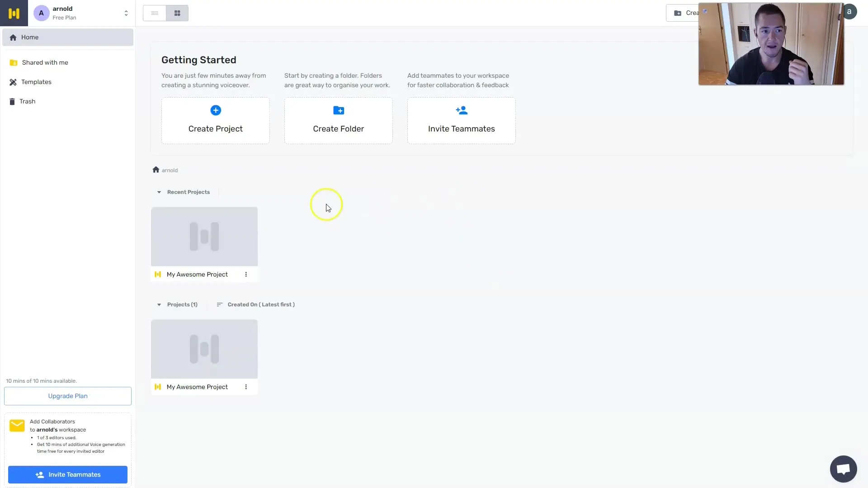Click the Invite Teammates card
This screenshot has width=868, height=488.
(x=462, y=121)
